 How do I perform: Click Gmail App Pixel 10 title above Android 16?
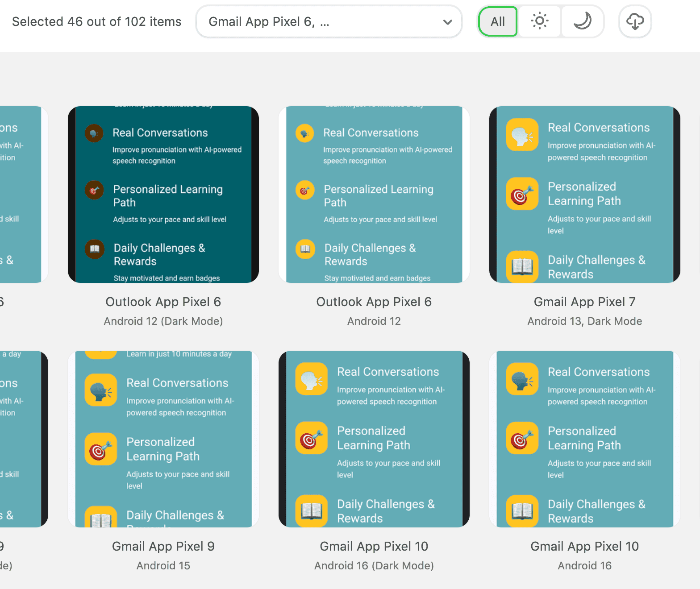click(x=585, y=547)
